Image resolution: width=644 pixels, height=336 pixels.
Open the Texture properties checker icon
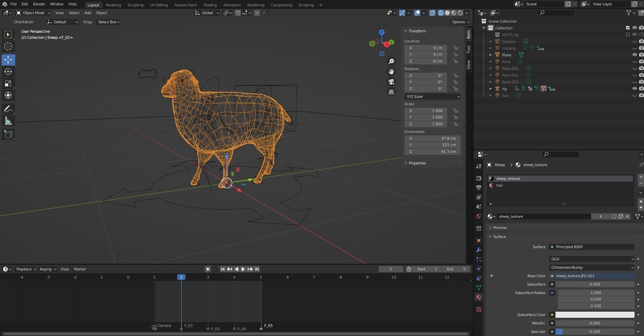pyautogui.click(x=478, y=309)
